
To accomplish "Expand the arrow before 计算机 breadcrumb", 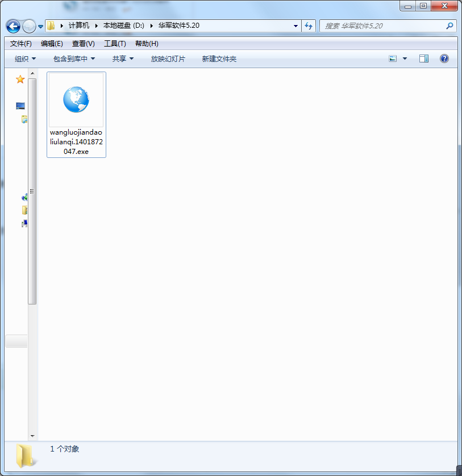I will (62, 26).
